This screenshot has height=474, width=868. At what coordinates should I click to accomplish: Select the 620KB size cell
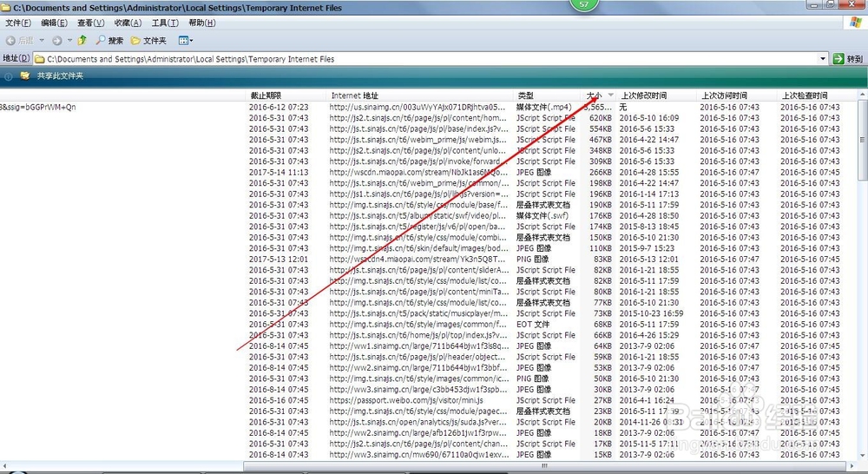tap(601, 118)
